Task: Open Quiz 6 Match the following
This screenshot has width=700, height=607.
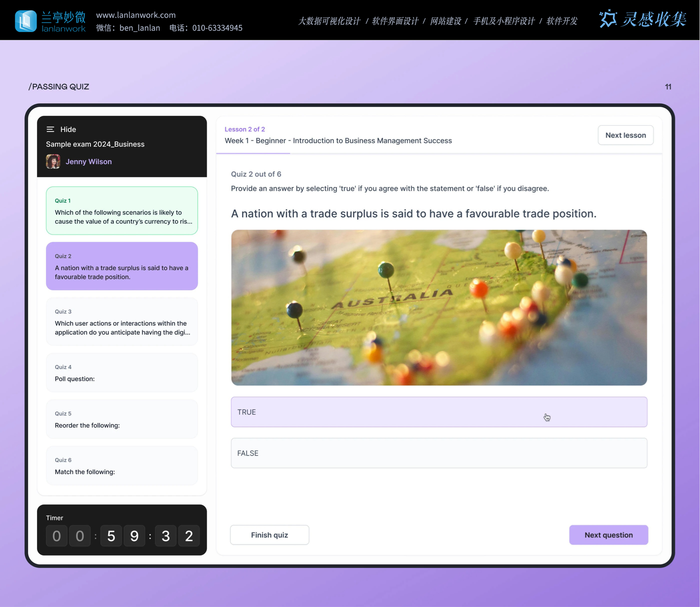Action: (122, 466)
